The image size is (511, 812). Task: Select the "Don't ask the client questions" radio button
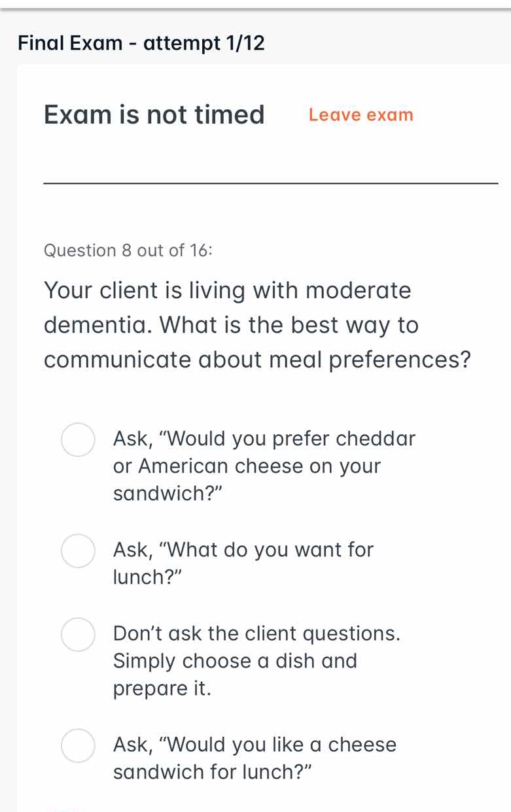click(x=78, y=635)
